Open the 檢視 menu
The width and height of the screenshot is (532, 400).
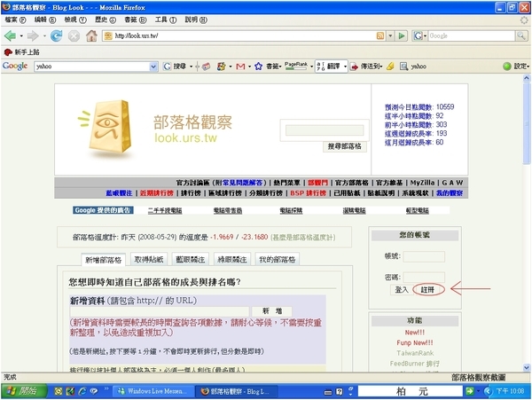click(75, 20)
